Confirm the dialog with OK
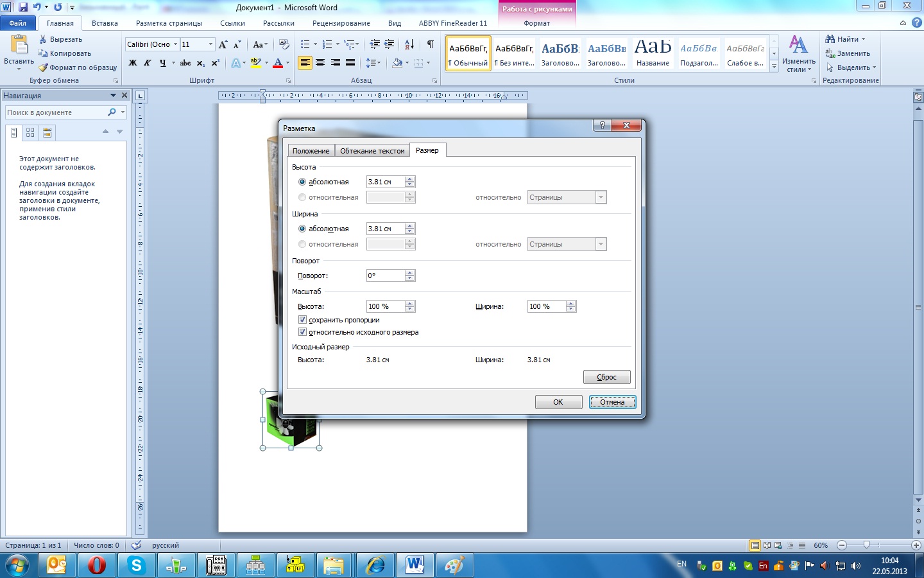 coord(558,402)
